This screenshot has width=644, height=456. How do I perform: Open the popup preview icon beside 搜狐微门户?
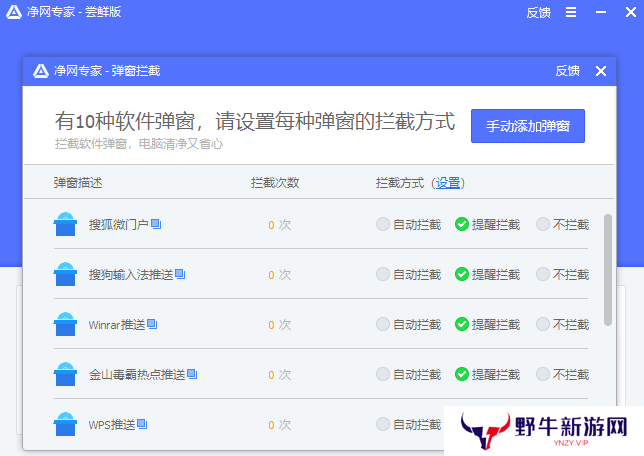click(156, 224)
